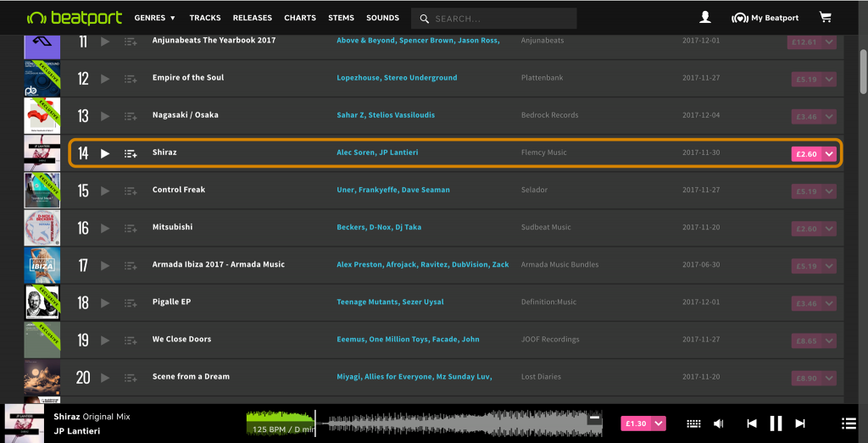Open user account icon
The width and height of the screenshot is (868, 443).
[x=705, y=18]
